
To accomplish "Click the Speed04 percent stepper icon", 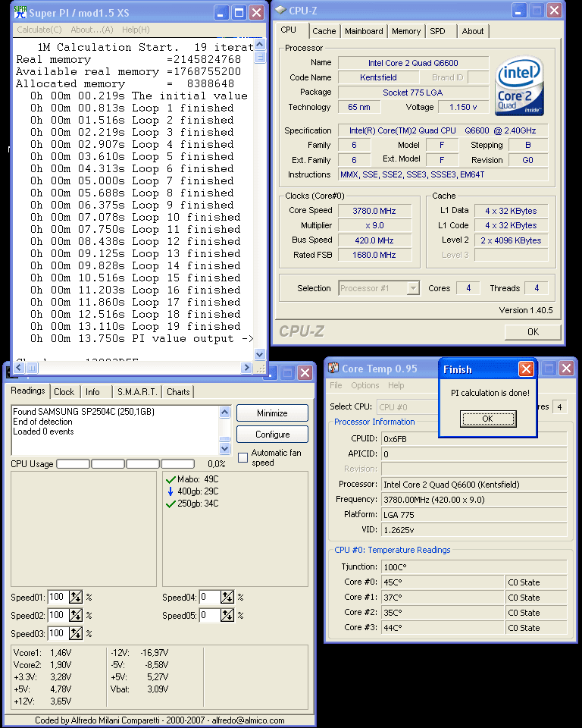I will [227, 597].
